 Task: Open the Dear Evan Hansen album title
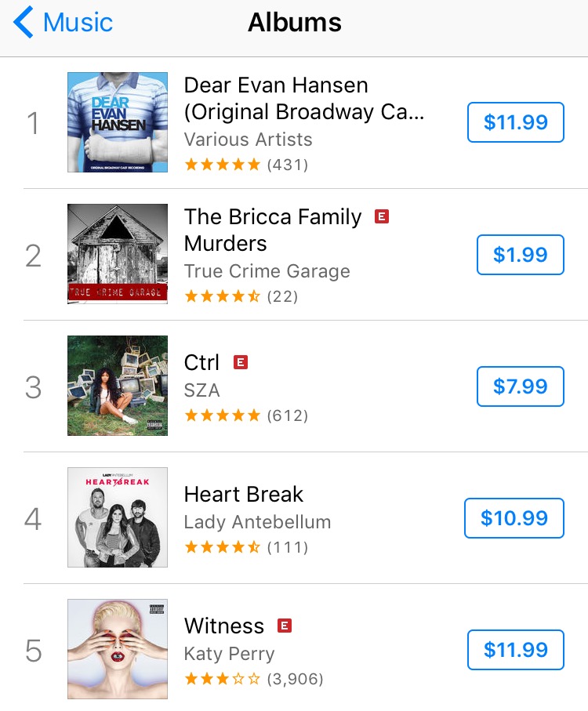click(x=304, y=99)
